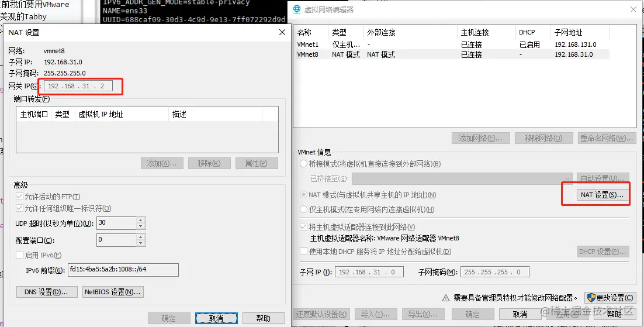The width and height of the screenshot is (644, 327).
Task: Click the 属性(P) port forwarding button
Action: (x=257, y=163)
